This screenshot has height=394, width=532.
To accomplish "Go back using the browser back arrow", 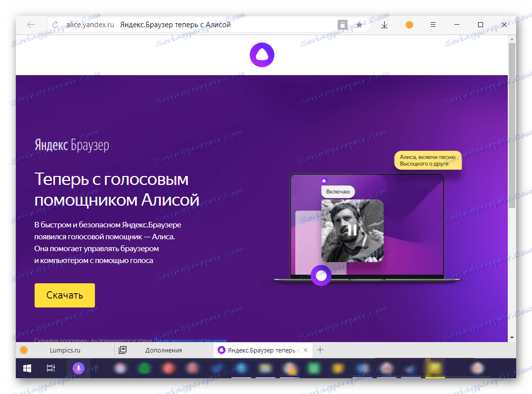I will (x=31, y=24).
